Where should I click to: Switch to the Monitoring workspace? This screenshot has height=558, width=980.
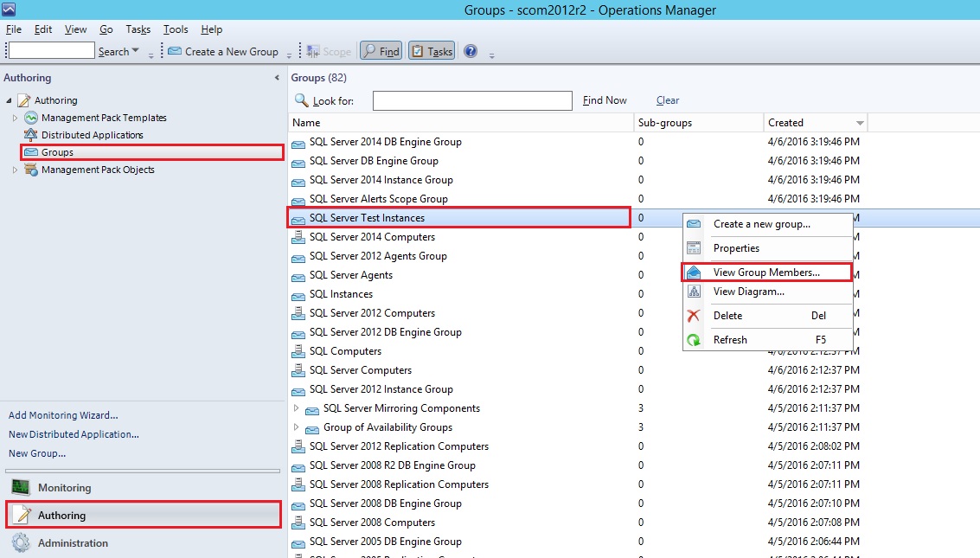point(143,487)
